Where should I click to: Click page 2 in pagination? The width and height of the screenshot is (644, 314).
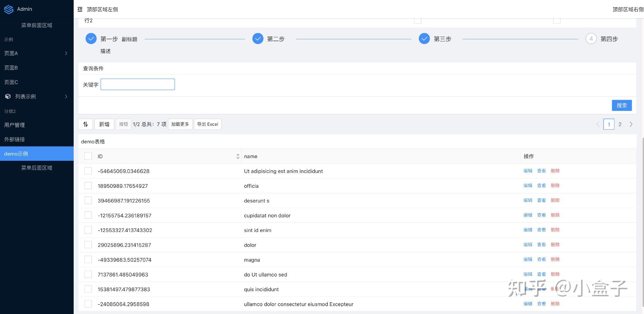tap(620, 124)
